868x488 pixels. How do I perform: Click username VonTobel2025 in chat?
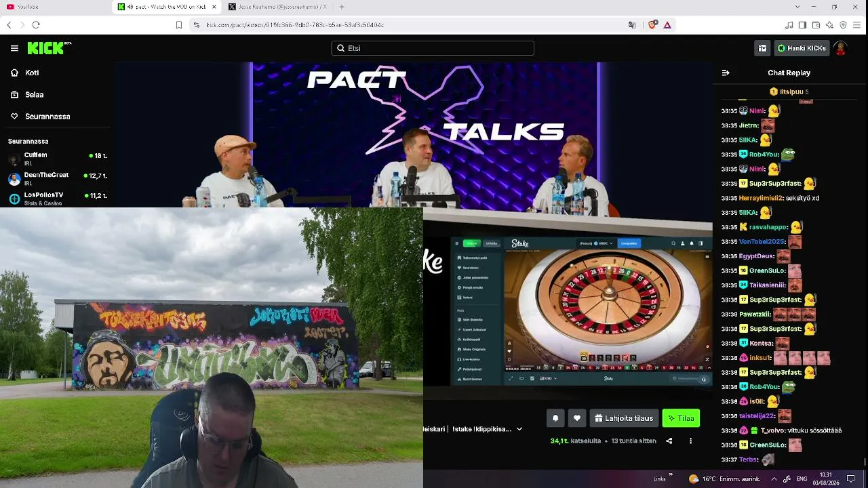click(x=762, y=241)
